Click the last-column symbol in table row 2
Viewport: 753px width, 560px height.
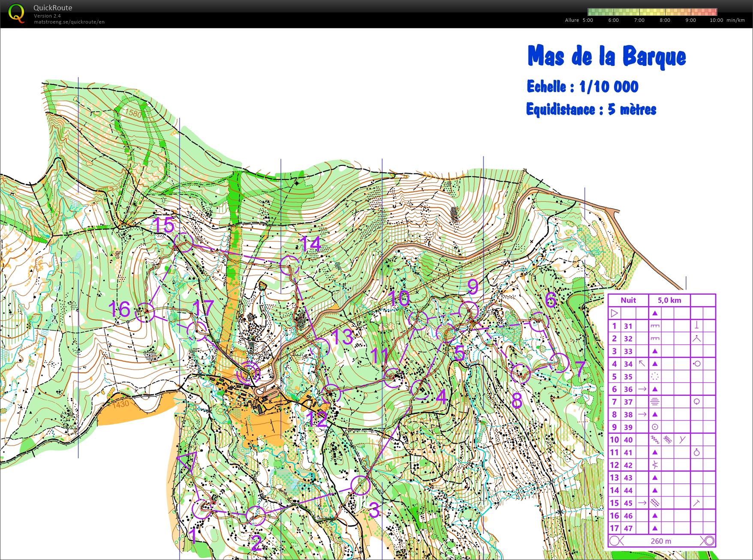[697, 338]
